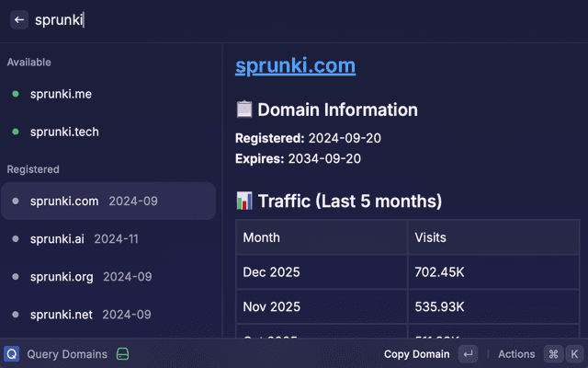
Task: Click the back arrow button
Action: coord(19,19)
